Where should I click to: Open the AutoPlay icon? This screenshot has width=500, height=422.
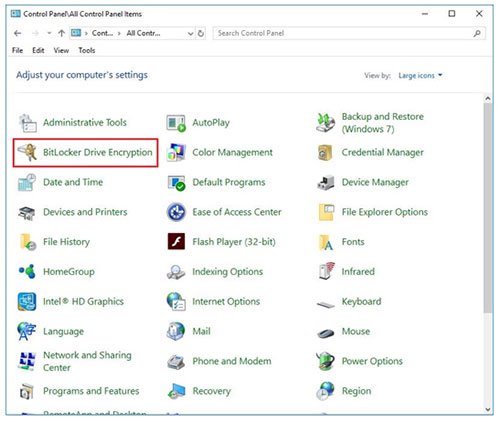[x=176, y=123]
